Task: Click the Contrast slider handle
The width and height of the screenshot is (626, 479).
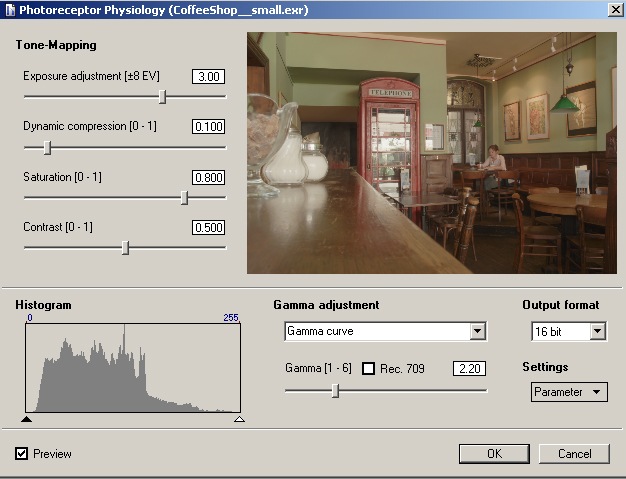Action: click(x=125, y=248)
